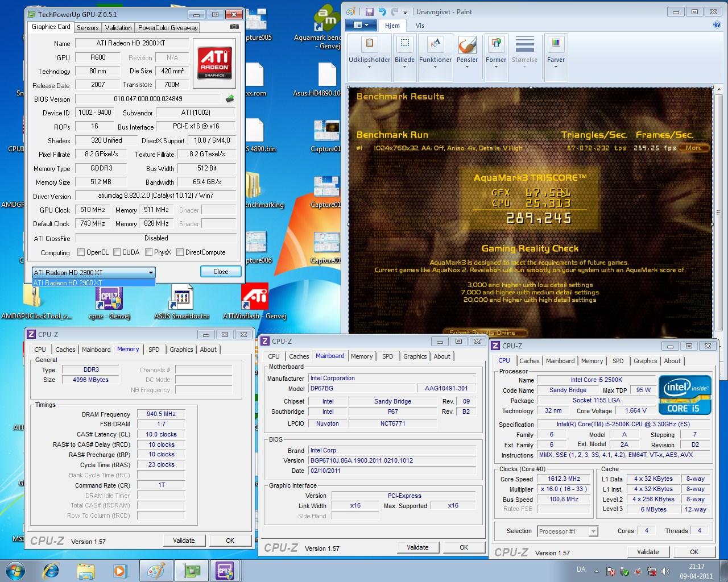Open Paint help with the question mark icon
728x582 pixels.
pos(718,25)
